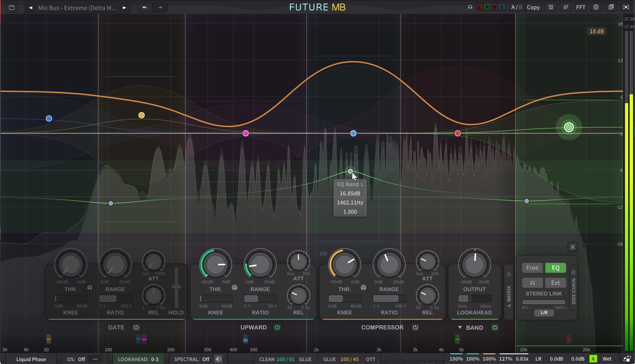Open the preset folder browser
This screenshot has height=364, width=635.
pyautogui.click(x=12, y=7)
